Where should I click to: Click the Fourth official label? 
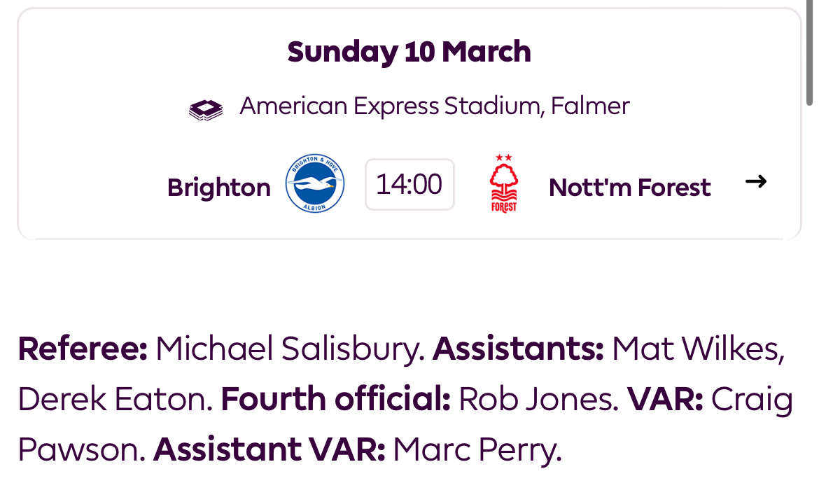[x=336, y=400]
